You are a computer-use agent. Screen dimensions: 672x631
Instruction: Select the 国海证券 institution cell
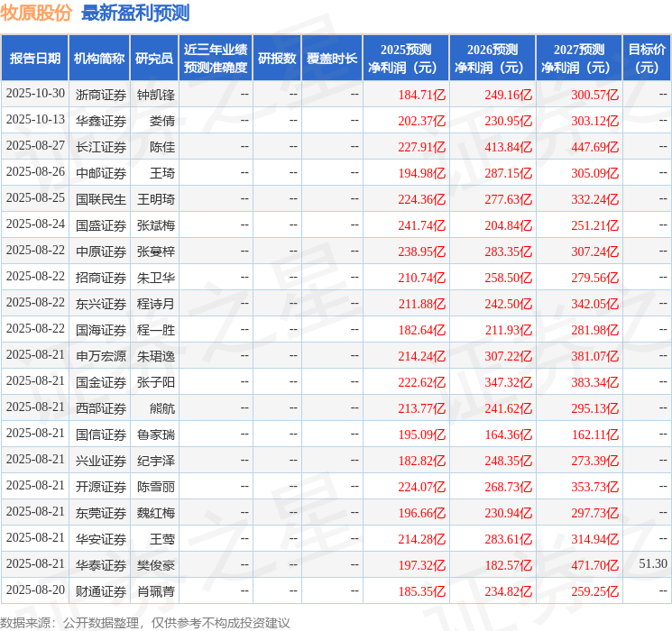click(101, 330)
